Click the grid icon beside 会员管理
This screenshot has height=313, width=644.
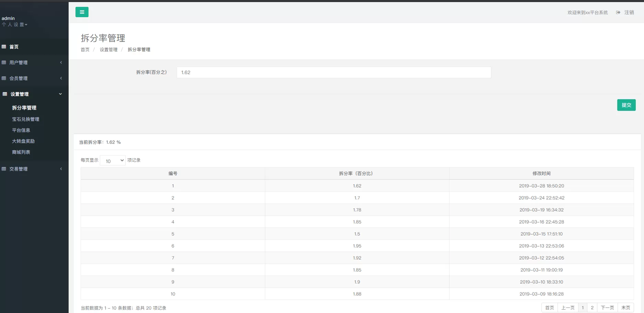pyautogui.click(x=4, y=78)
